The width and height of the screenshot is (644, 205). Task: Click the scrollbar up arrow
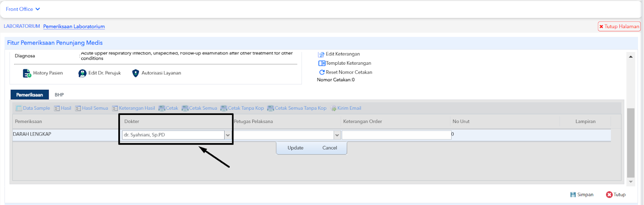pyautogui.click(x=631, y=57)
